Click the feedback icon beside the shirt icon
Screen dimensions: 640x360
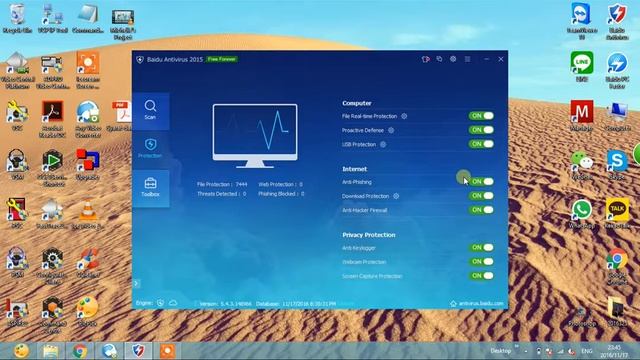click(x=439, y=59)
